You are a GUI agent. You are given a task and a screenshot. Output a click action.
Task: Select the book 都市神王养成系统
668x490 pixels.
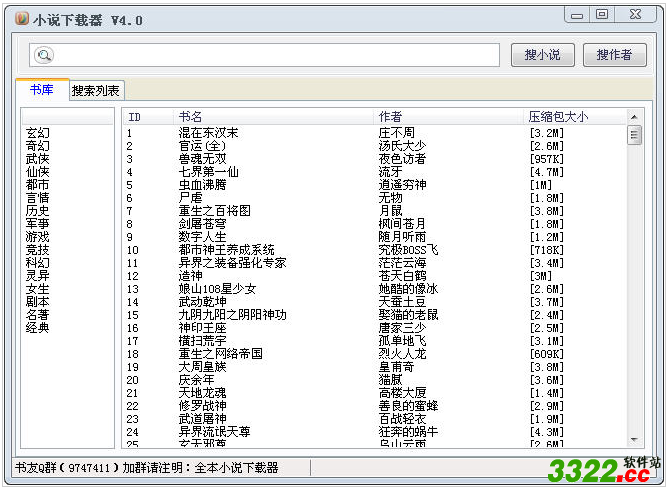[x=226, y=250]
